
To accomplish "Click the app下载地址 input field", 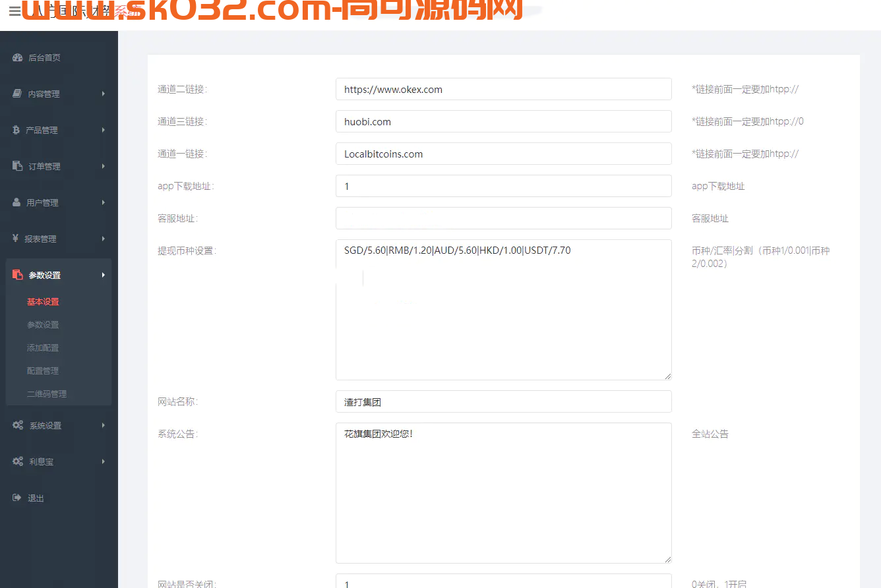I will (x=504, y=186).
